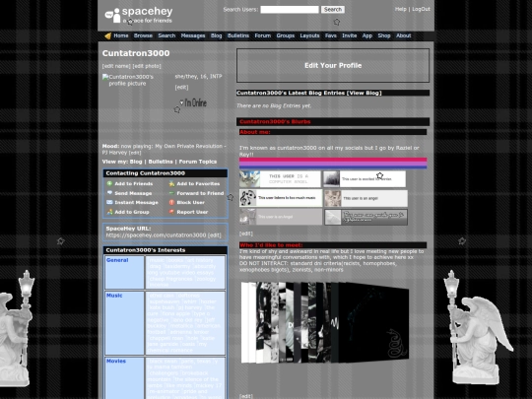
Task: Click the [edit name] link
Action: point(116,66)
